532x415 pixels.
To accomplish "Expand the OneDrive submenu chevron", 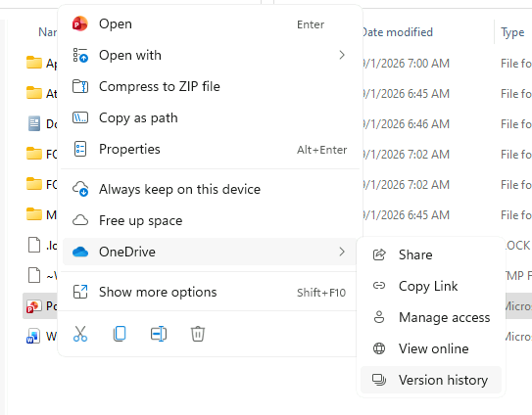I will coord(342,252).
